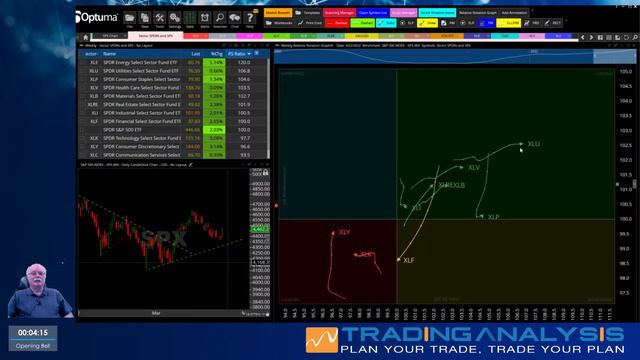Open the Tools toolbar icon
This screenshot has width=640, height=360.
tap(160, 19)
